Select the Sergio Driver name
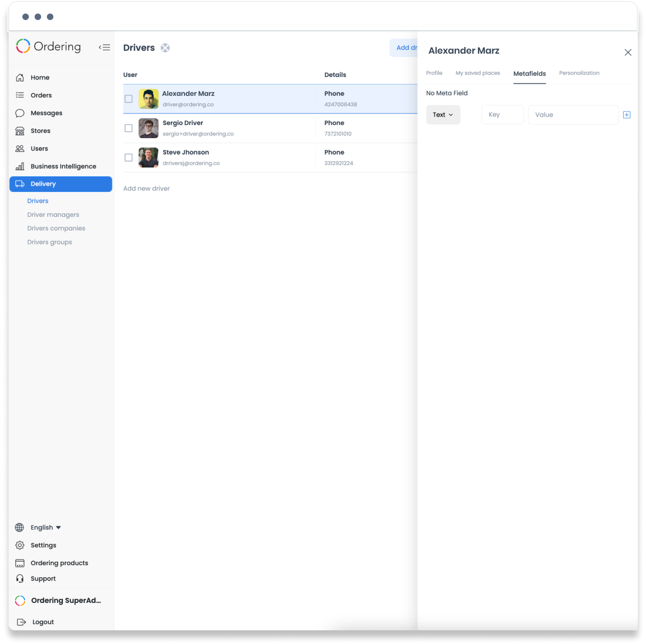Image resolution: width=646 pixels, height=644 pixels. (183, 123)
